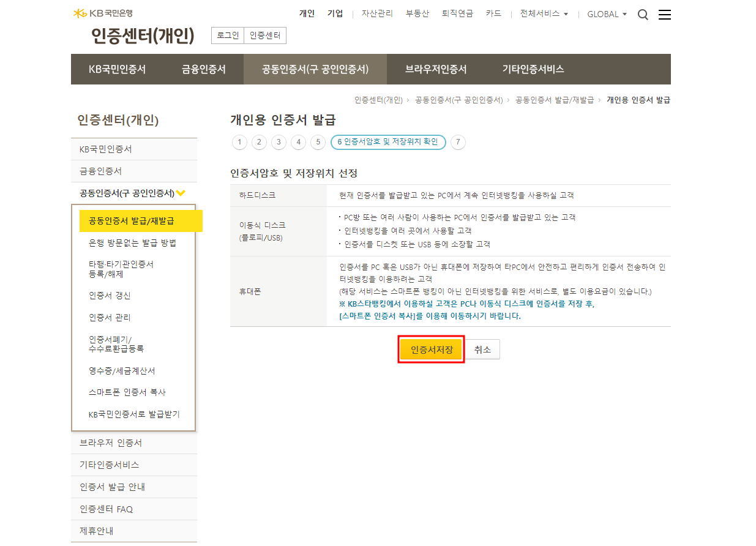Click the KB국민은행 logo
Viewport: 756px width, 546px height.
(x=102, y=13)
